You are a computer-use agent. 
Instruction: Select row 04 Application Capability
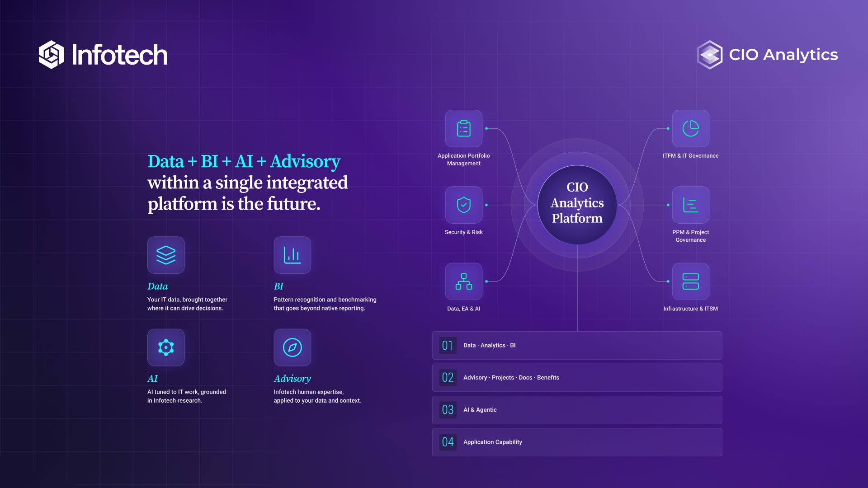click(x=577, y=442)
